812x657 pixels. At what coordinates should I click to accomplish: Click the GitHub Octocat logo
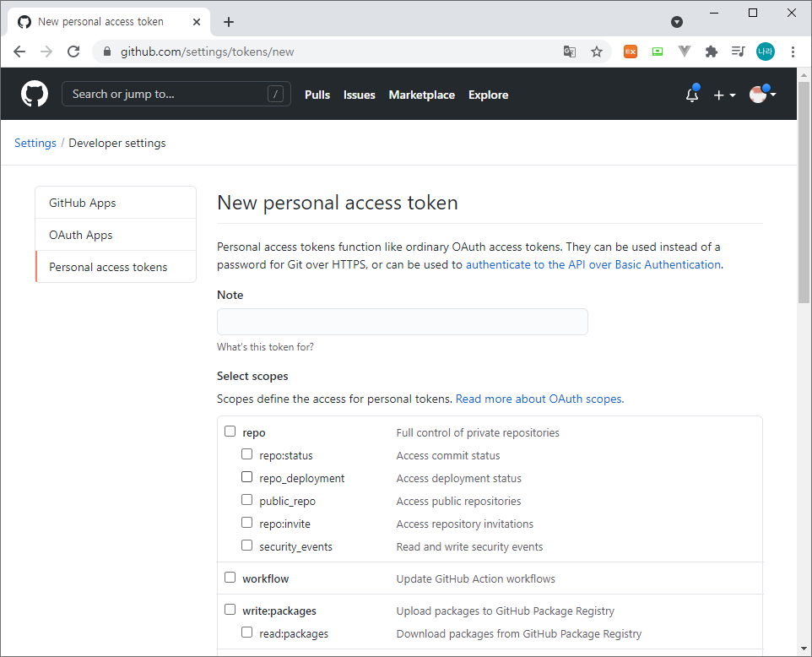pyautogui.click(x=35, y=94)
